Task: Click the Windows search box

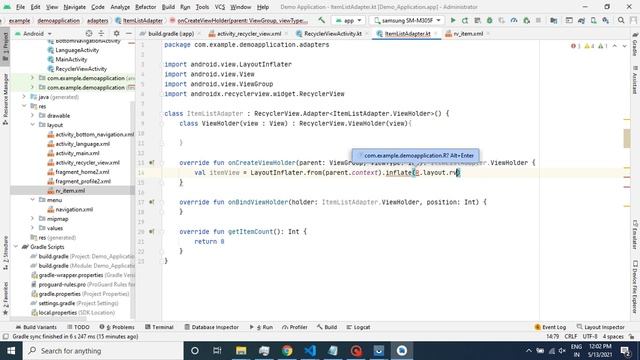Action: pyautogui.click(x=102, y=351)
